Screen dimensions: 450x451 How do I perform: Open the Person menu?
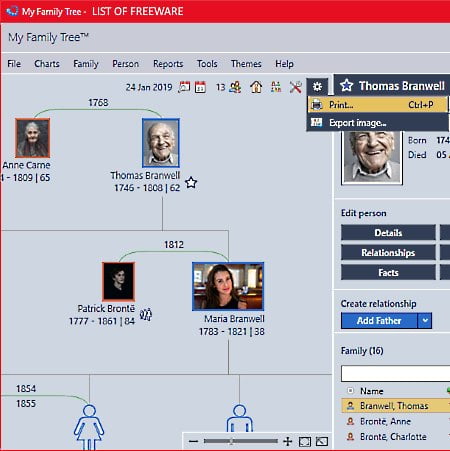point(125,64)
